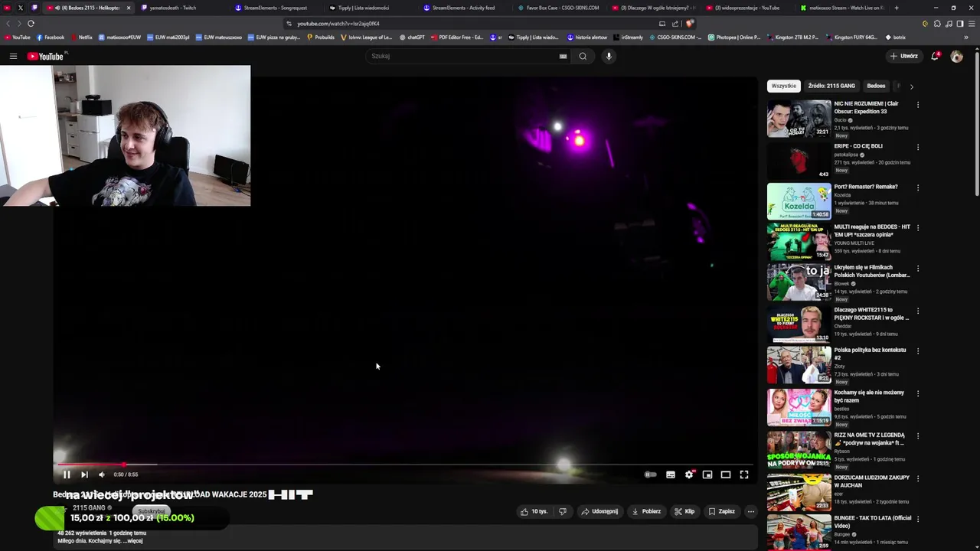Open NIC NIE ROZUMIEM Clair Obscur thumbnail
This screenshot has height=551, width=980.
coord(799,119)
